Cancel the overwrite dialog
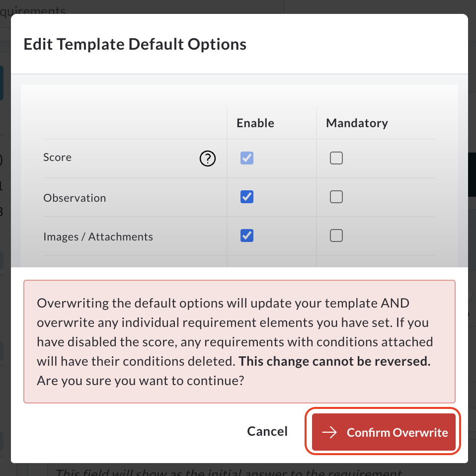The height and width of the screenshot is (476, 476). pos(267,431)
